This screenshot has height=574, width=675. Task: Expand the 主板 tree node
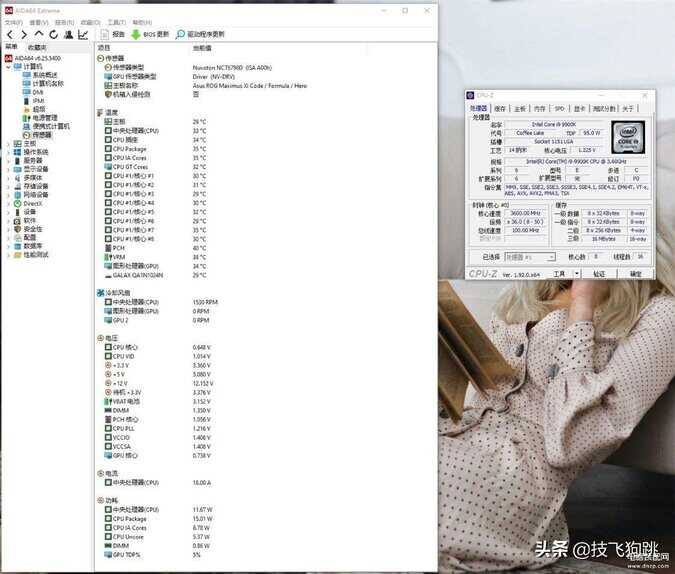[8, 143]
